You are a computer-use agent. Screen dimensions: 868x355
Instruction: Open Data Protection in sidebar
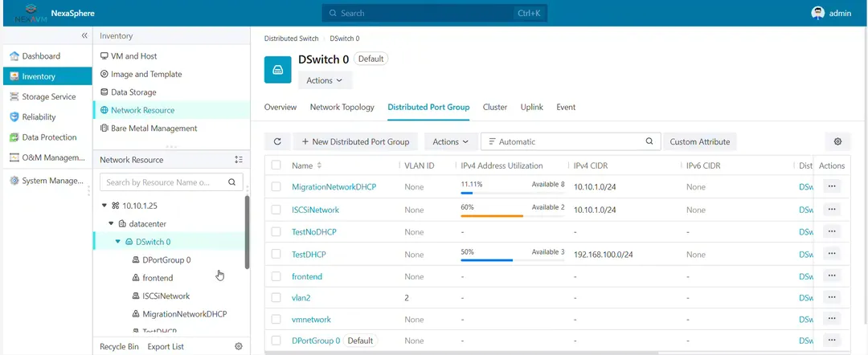(x=47, y=137)
